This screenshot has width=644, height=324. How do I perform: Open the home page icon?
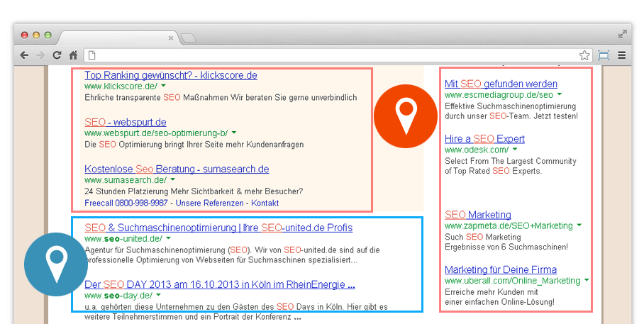coord(73,55)
